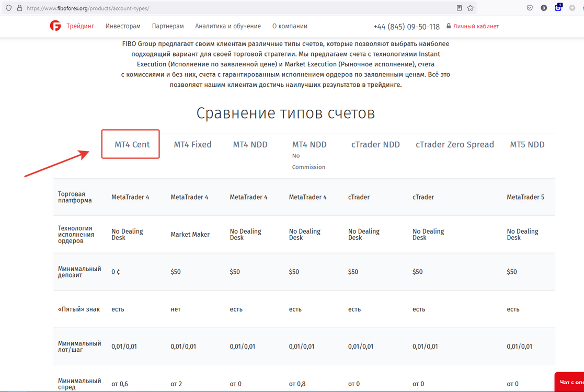Save page to Pocket
Image resolution: width=584 pixels, height=392 pixels.
(x=530, y=8)
